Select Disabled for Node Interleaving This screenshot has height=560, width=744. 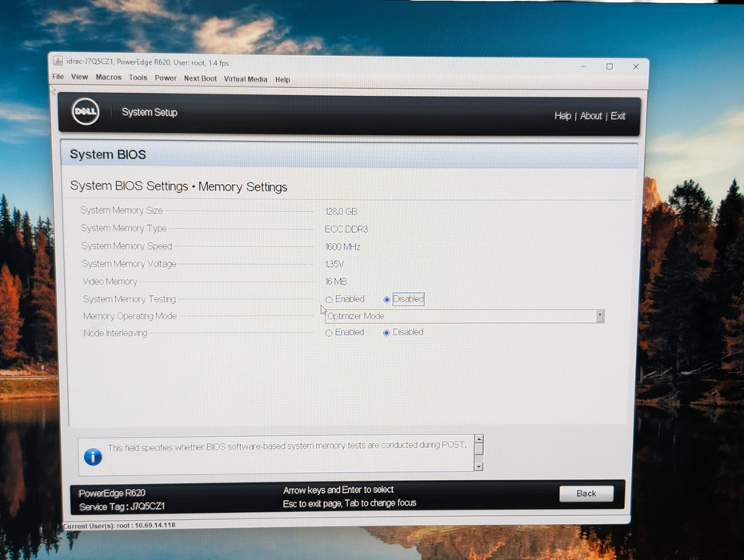pyautogui.click(x=386, y=333)
